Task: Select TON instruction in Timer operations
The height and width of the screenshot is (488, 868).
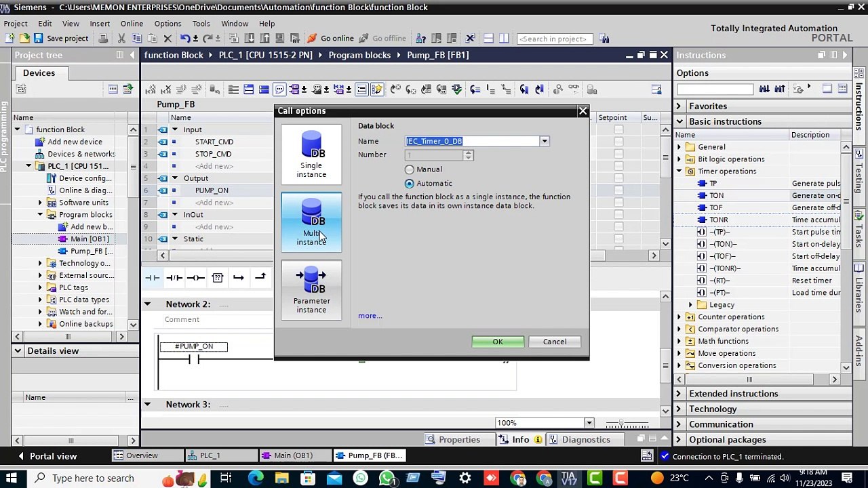Action: (x=716, y=196)
